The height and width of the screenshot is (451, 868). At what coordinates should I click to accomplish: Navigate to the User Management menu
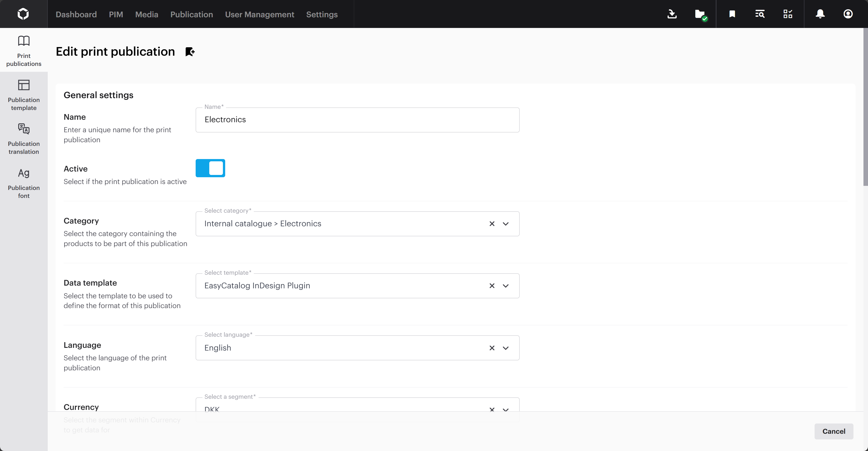coord(259,15)
